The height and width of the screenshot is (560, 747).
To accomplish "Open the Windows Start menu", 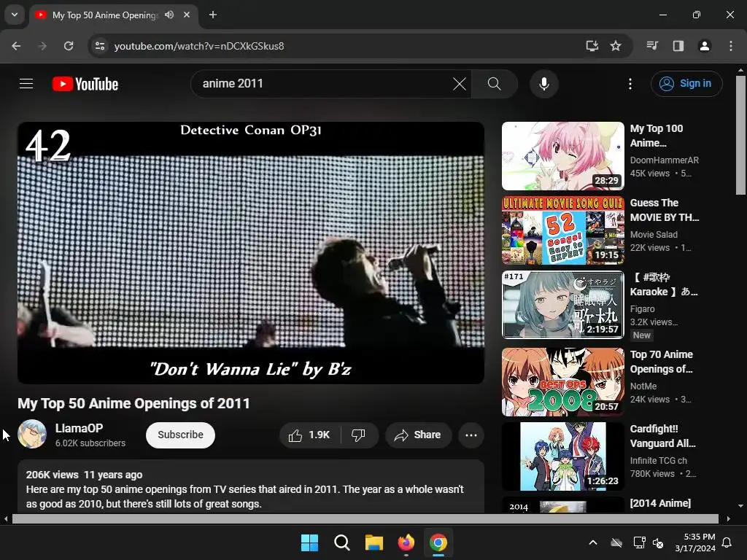I will click(x=309, y=542).
